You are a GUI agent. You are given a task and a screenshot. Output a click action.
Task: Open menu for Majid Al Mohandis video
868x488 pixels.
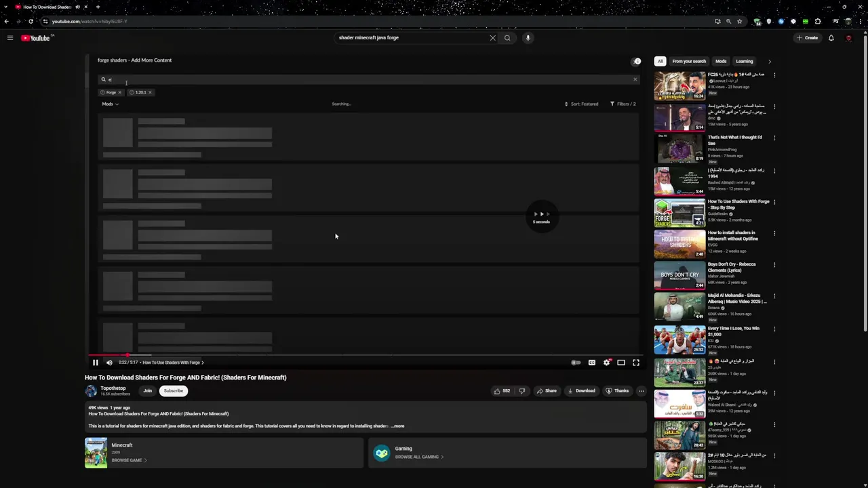click(x=774, y=296)
